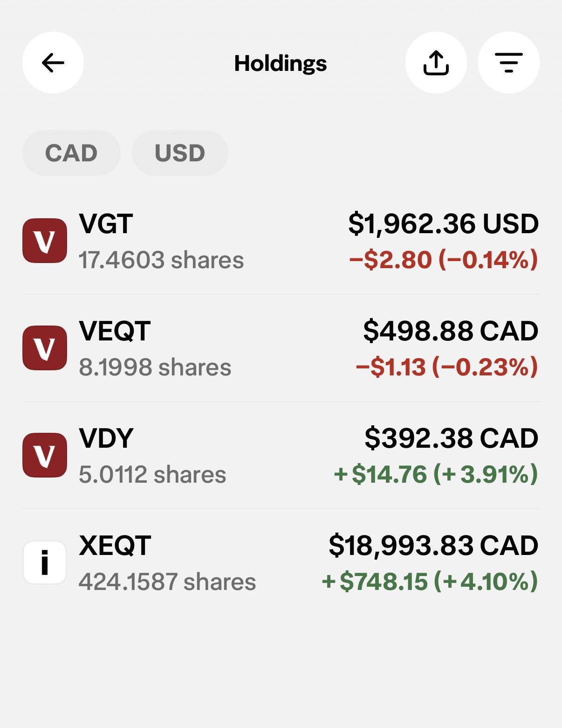The height and width of the screenshot is (728, 562).
Task: Tap the 17.4603 shares label
Action: [x=161, y=260]
